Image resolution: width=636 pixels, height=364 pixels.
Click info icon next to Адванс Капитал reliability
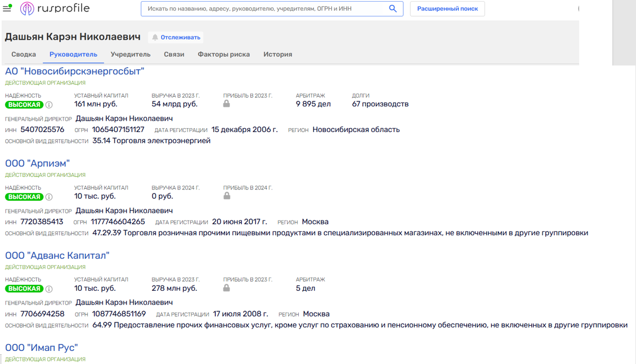click(x=49, y=289)
